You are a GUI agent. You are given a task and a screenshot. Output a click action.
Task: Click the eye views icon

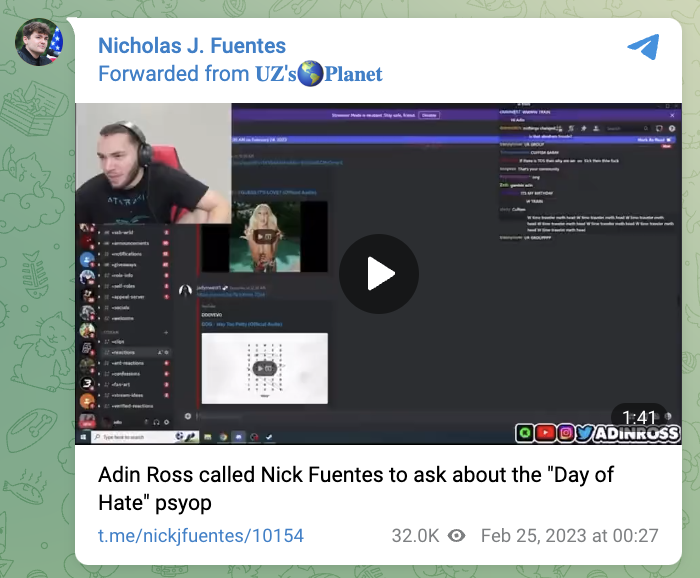[x=456, y=536]
